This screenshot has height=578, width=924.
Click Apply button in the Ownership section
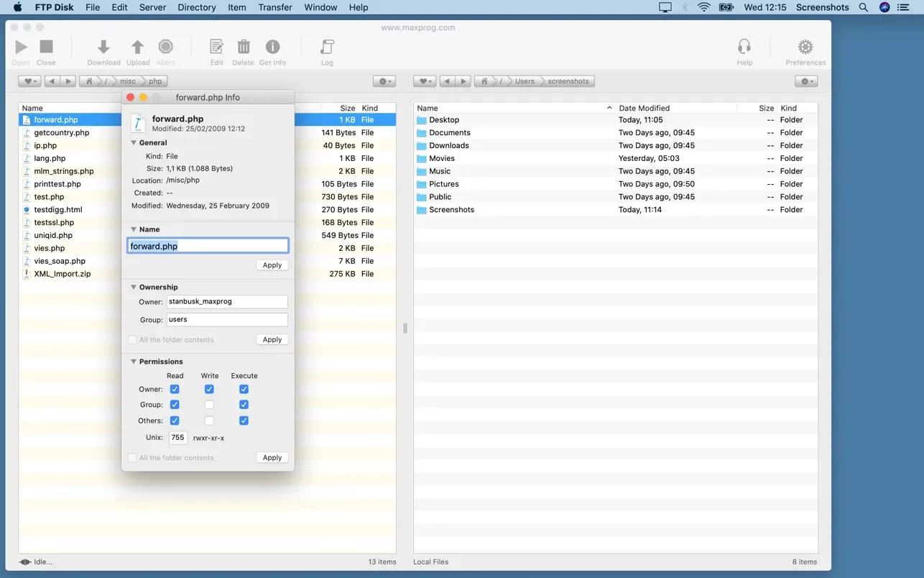pyautogui.click(x=272, y=339)
